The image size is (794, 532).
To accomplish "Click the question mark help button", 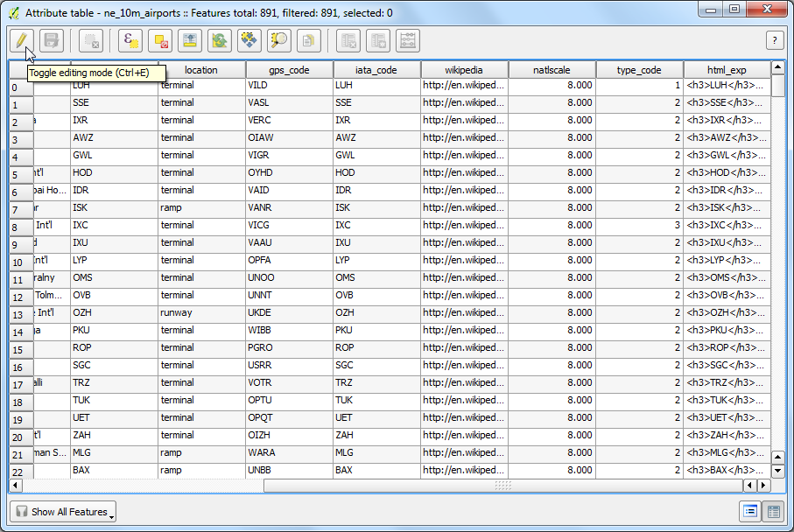I will pyautogui.click(x=775, y=40).
